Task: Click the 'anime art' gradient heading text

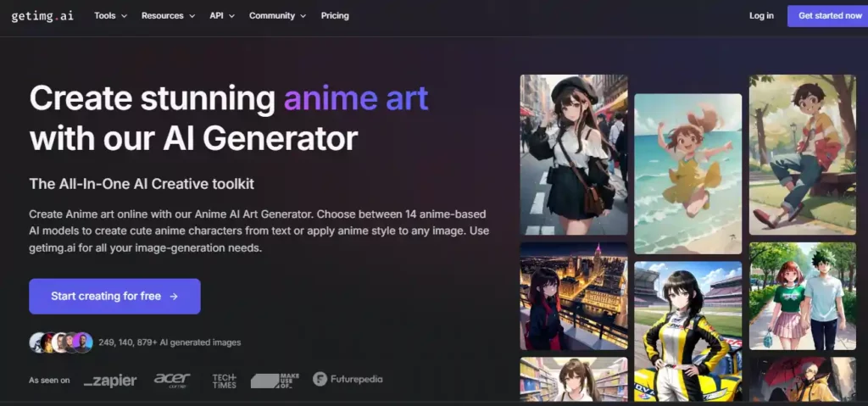Action: (x=356, y=98)
